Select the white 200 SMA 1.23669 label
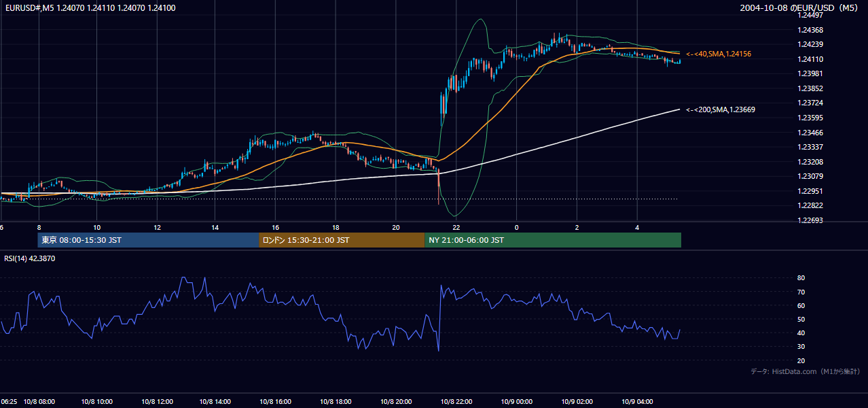 [x=721, y=109]
